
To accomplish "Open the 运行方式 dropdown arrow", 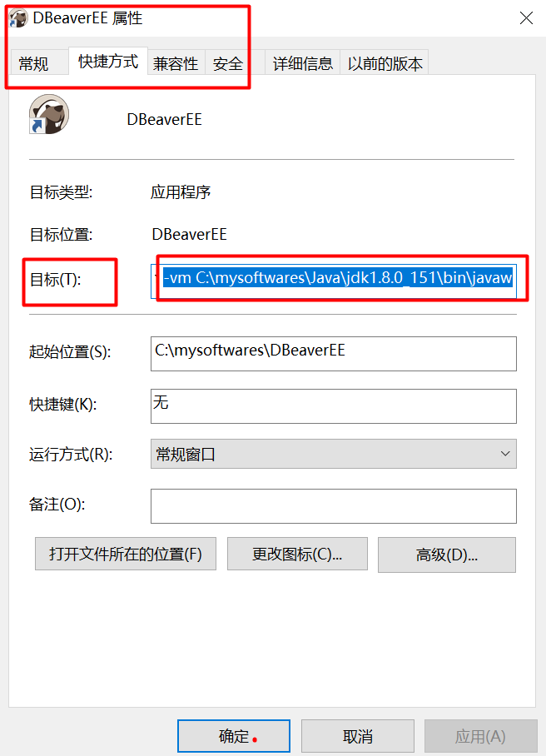I will 505,454.
